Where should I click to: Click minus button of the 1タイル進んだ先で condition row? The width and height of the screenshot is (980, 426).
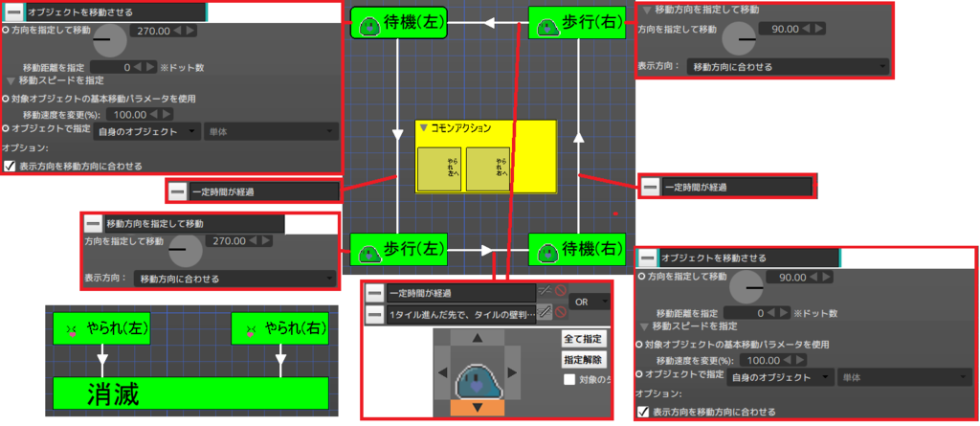(374, 315)
